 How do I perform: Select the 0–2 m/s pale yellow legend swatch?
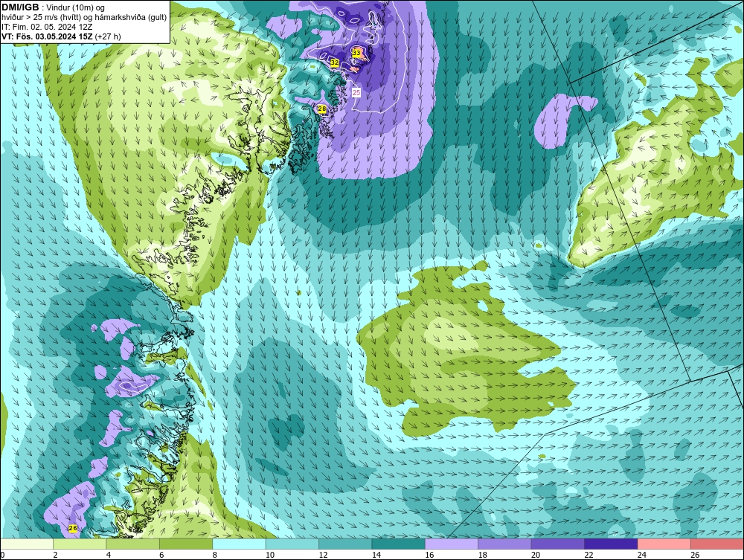click(27, 544)
